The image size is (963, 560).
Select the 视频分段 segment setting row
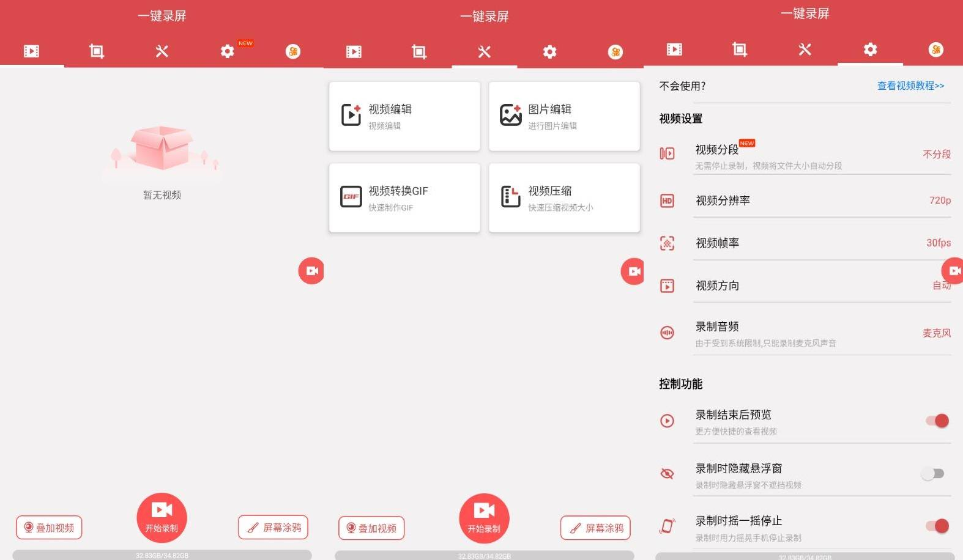(x=795, y=155)
